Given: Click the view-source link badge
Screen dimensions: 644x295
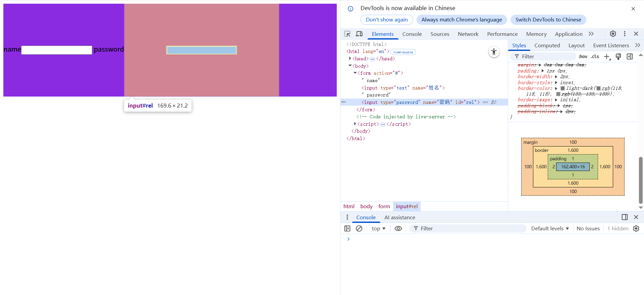Looking at the screenshot, I should [x=403, y=52].
